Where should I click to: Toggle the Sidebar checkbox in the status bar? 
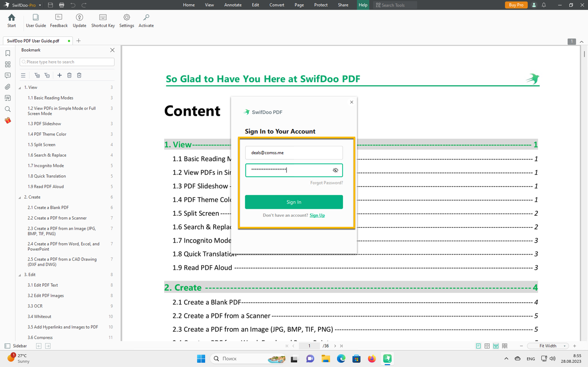[7, 346]
